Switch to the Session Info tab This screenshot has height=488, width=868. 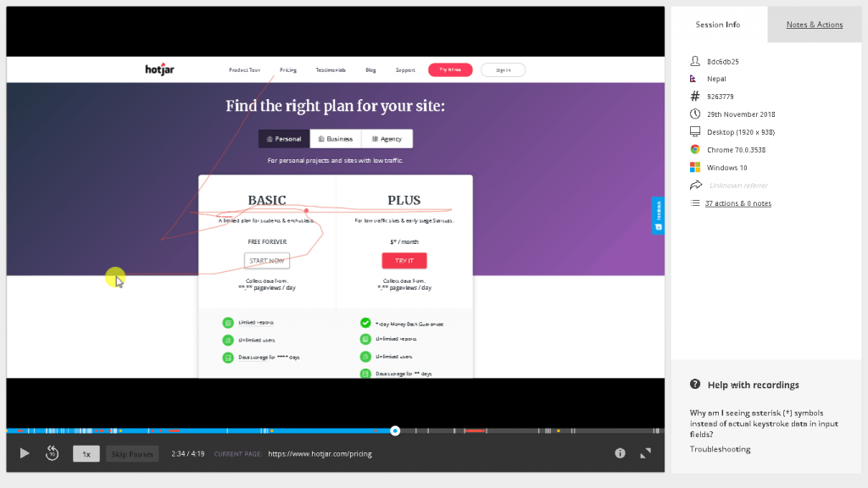point(718,25)
